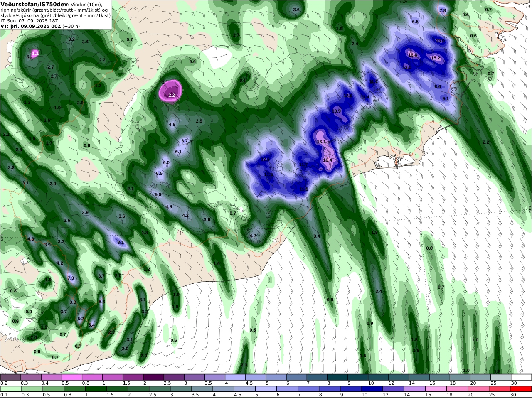Select the palest green rain swatch after 0.1
The image size is (532, 398).
point(10,389)
